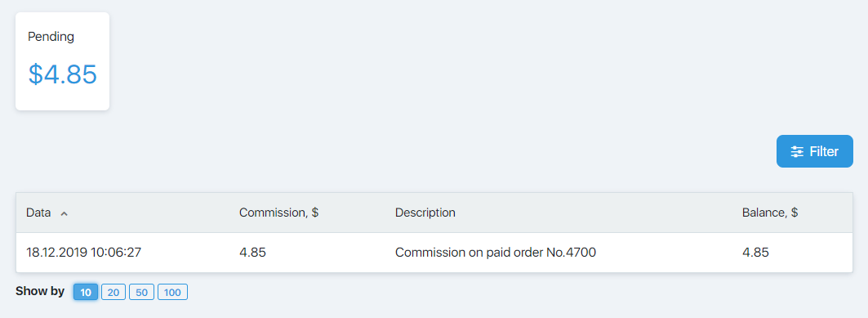
Task: Show 50 entries per page
Action: coord(141,292)
